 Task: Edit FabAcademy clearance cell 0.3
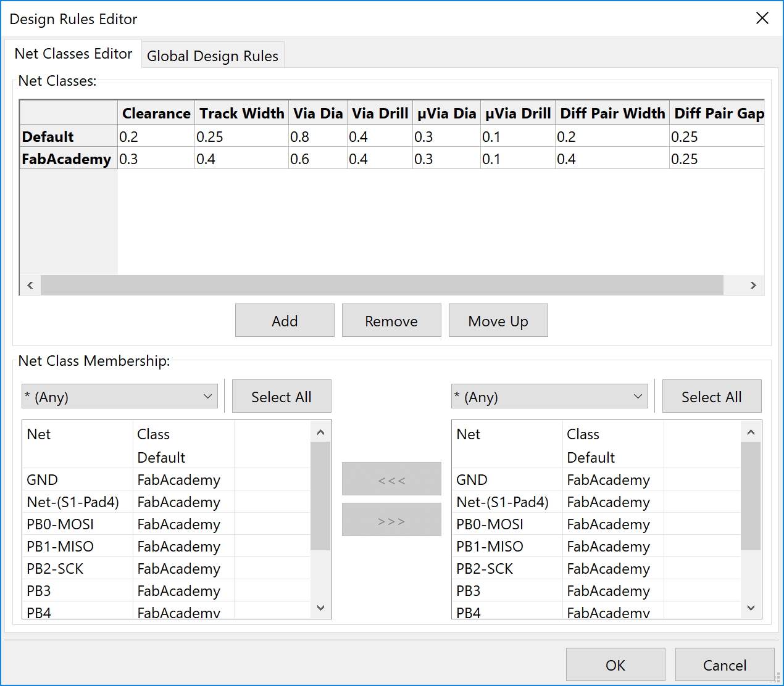click(x=156, y=159)
